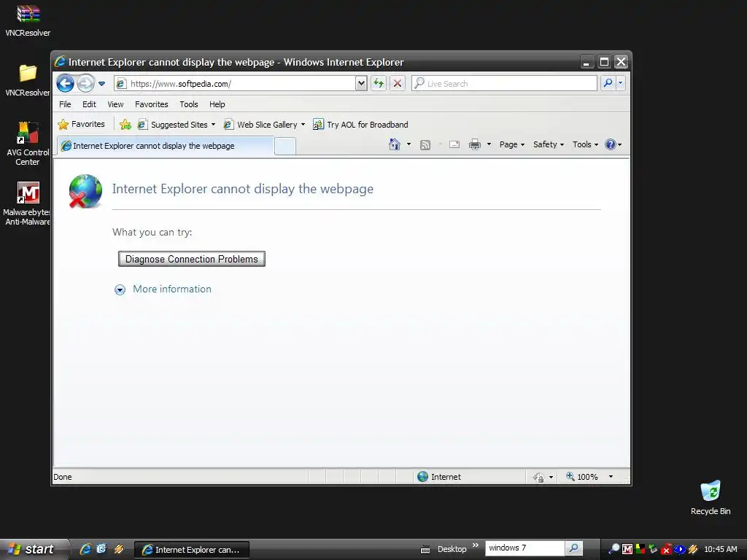Click the Protected Mode status bar icon
The width and height of the screenshot is (747, 560).
[x=538, y=477]
